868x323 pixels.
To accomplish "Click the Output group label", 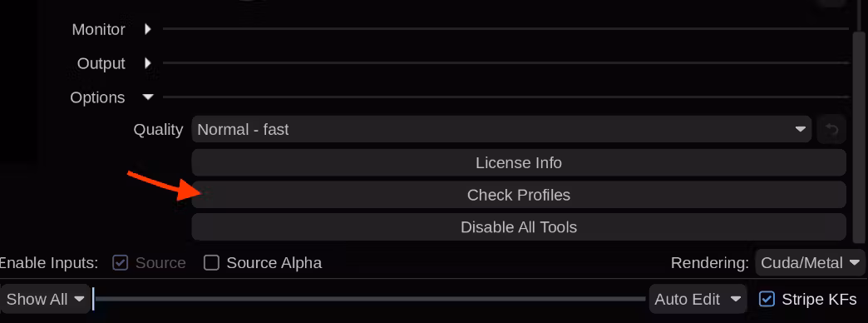I will [x=101, y=64].
